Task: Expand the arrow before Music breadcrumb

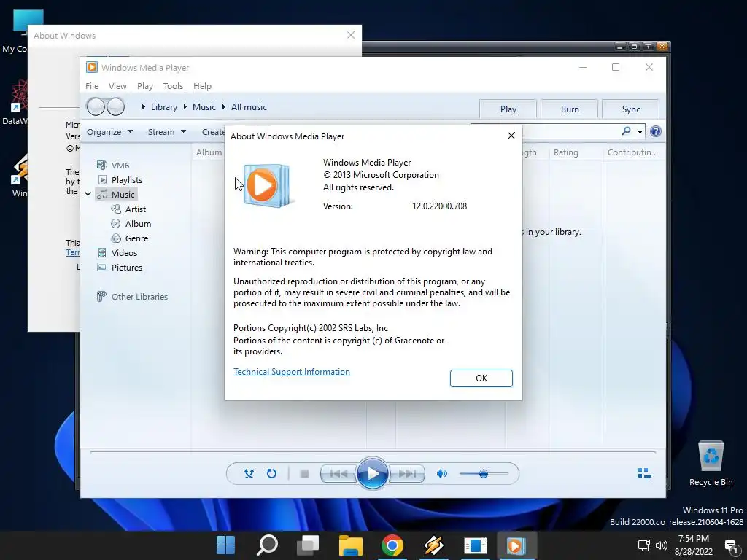Action: (185, 107)
